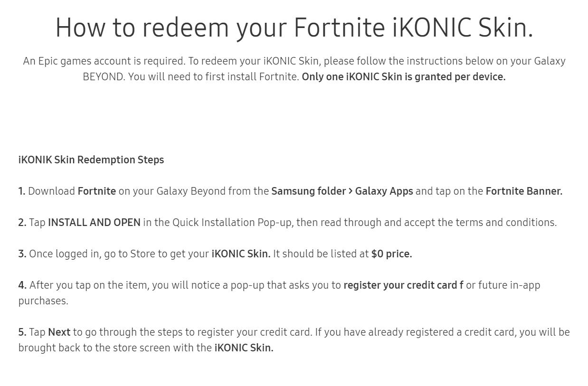Click the step number '3.'
588x386 pixels.
(22, 254)
